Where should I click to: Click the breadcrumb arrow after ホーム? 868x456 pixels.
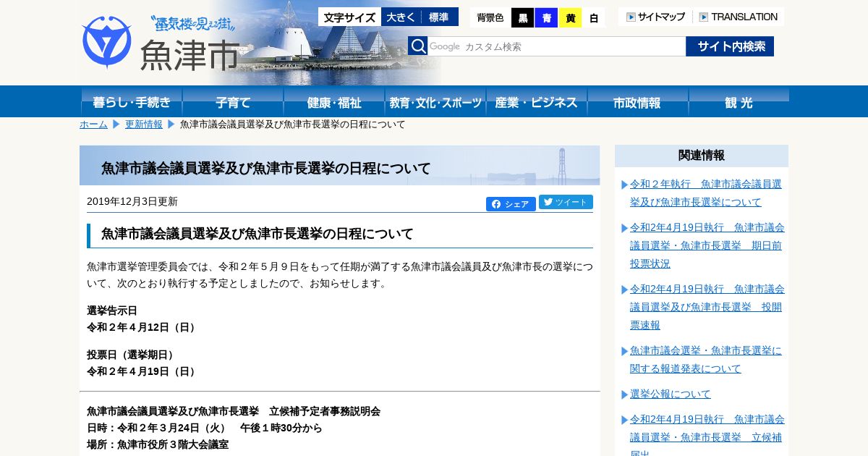[x=116, y=124]
